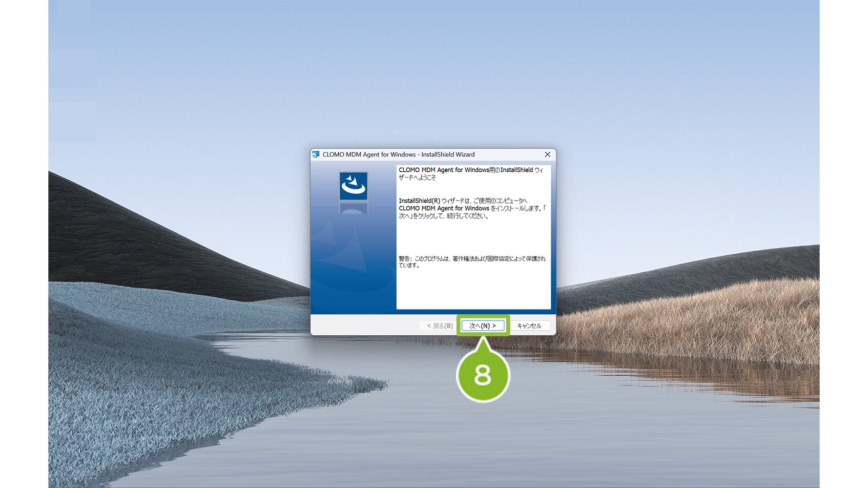Click the installer icon in title bar
This screenshot has width=868, height=488.
click(316, 154)
